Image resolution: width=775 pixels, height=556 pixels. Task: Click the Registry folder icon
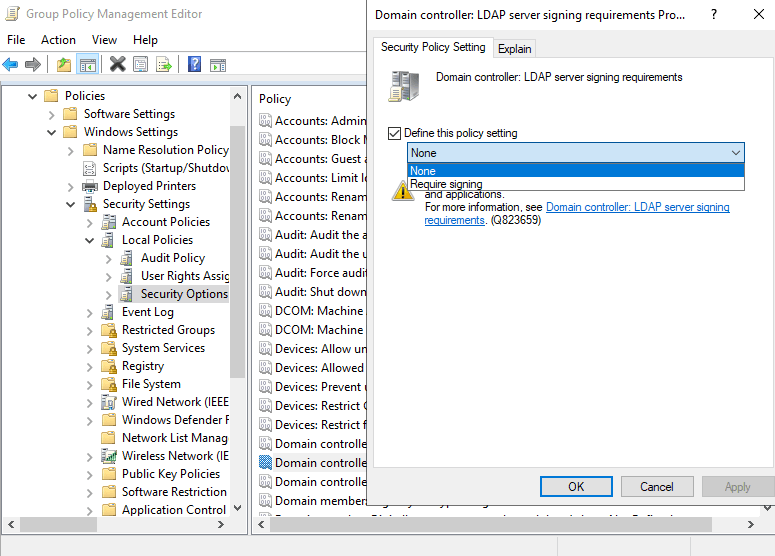point(109,366)
